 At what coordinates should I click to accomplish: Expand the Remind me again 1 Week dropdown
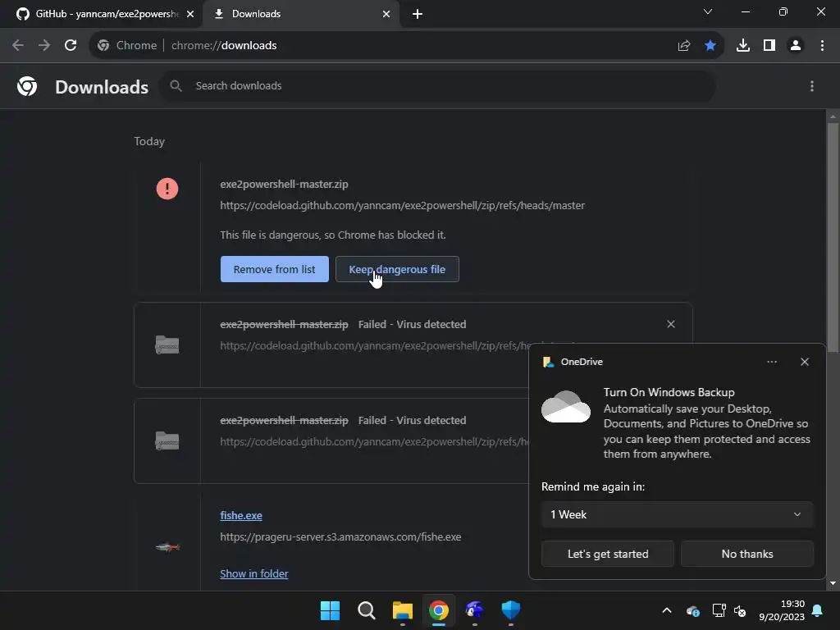point(677,514)
